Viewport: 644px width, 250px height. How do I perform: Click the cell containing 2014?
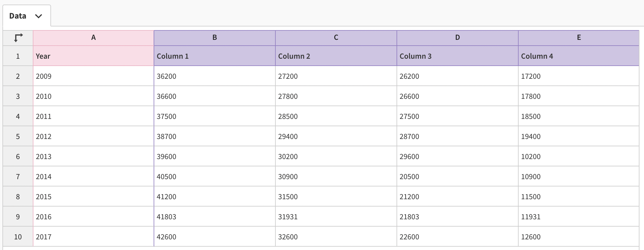(94, 176)
